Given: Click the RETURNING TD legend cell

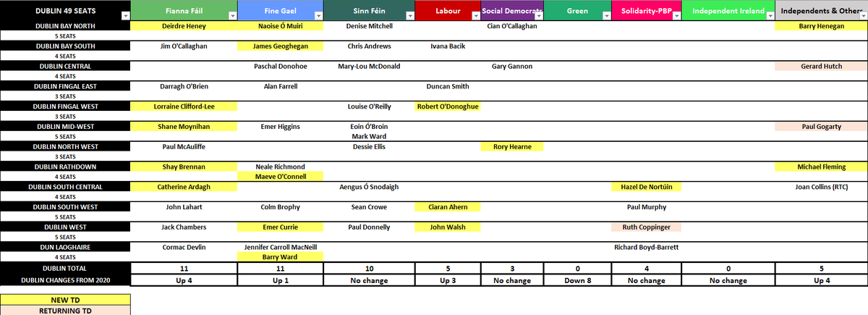Looking at the screenshot, I should pyautogui.click(x=65, y=310).
